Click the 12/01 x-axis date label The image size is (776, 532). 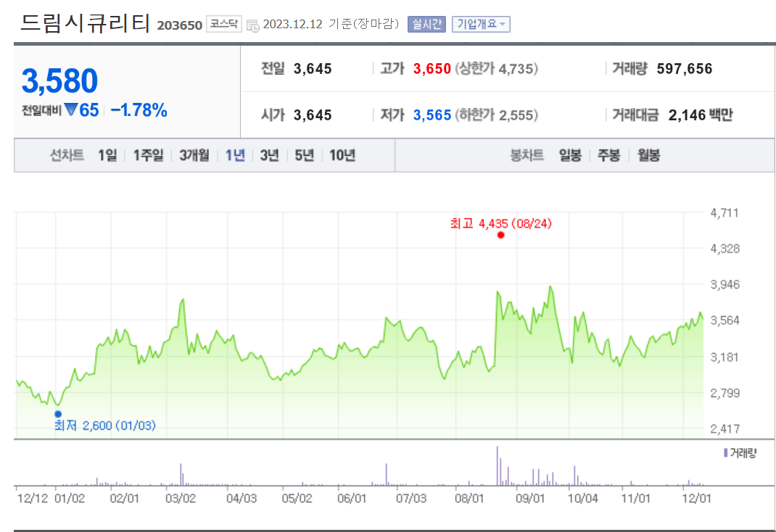tap(695, 499)
